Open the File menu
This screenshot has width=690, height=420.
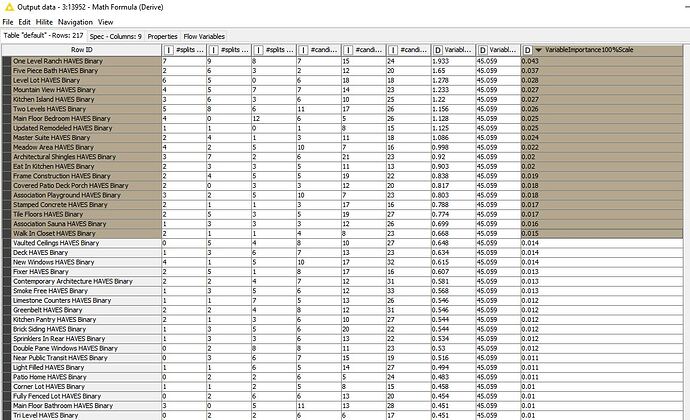tap(8, 22)
